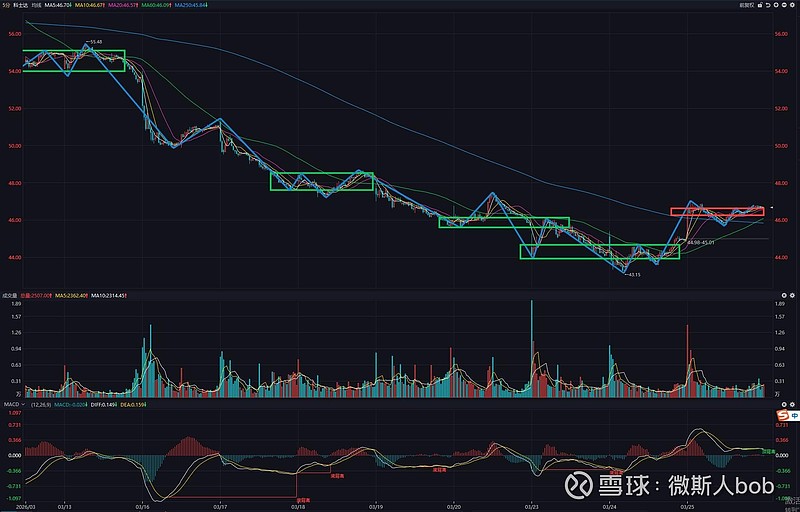Click the Sogou input method S icon
Image resolution: width=800 pixels, height=512 pixels.
[782, 416]
